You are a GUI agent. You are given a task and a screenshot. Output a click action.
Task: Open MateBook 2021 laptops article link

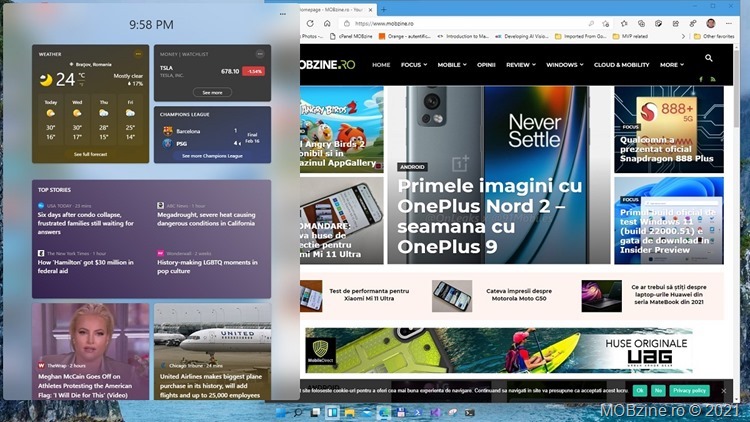[669, 295]
